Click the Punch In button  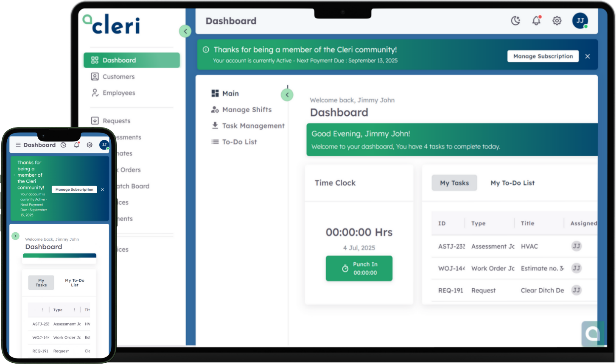[x=359, y=268]
